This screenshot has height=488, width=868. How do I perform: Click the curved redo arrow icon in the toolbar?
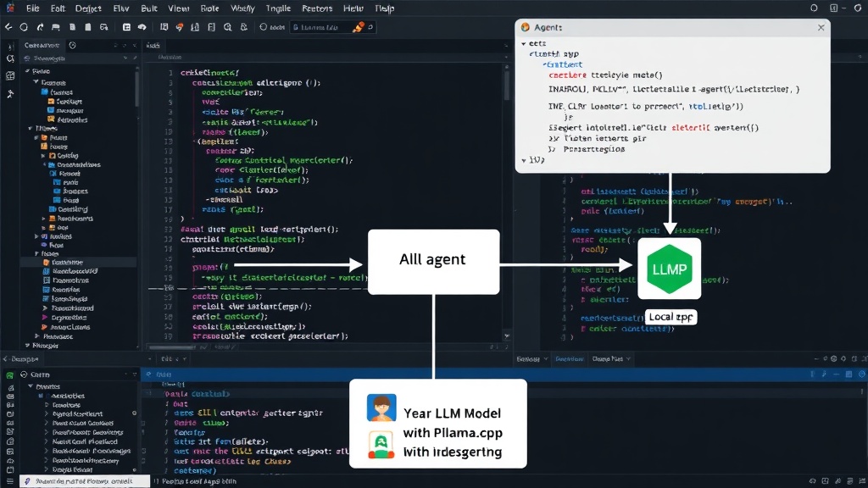pyautogui.click(x=40, y=27)
